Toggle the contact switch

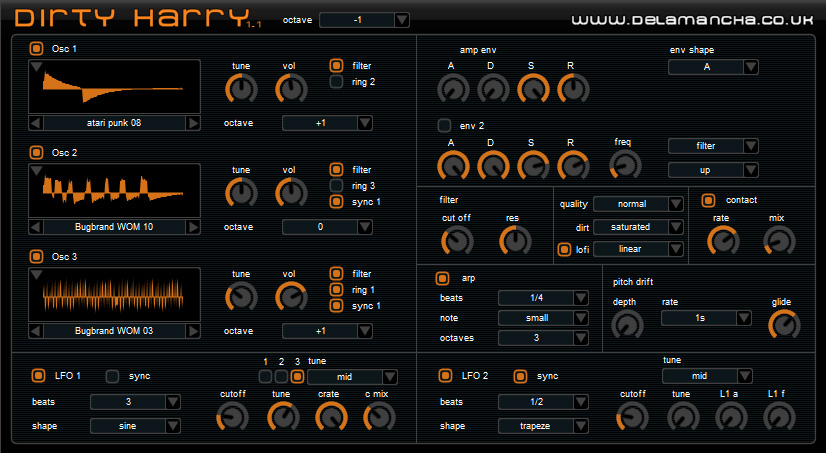[709, 200]
